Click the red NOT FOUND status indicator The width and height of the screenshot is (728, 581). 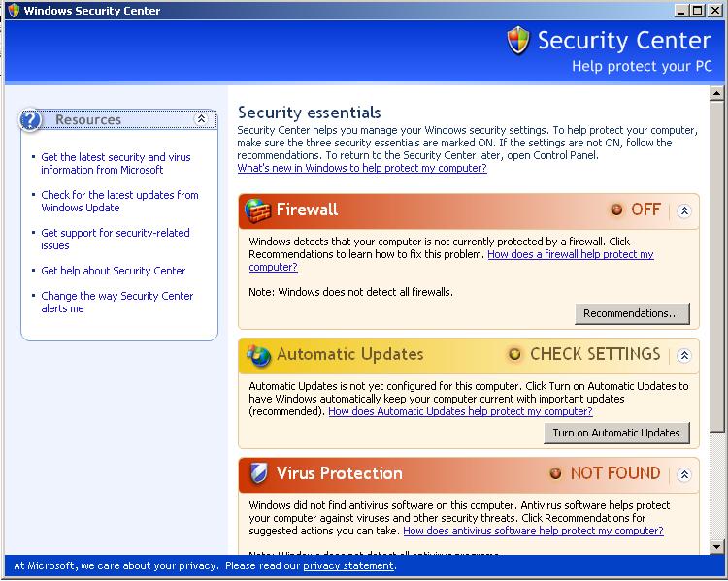point(555,473)
